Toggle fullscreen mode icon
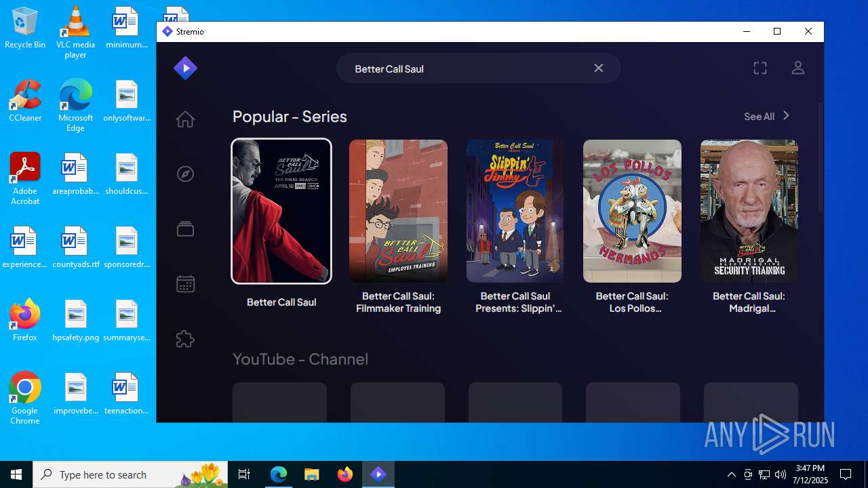Image resolution: width=868 pixels, height=488 pixels. pos(760,68)
